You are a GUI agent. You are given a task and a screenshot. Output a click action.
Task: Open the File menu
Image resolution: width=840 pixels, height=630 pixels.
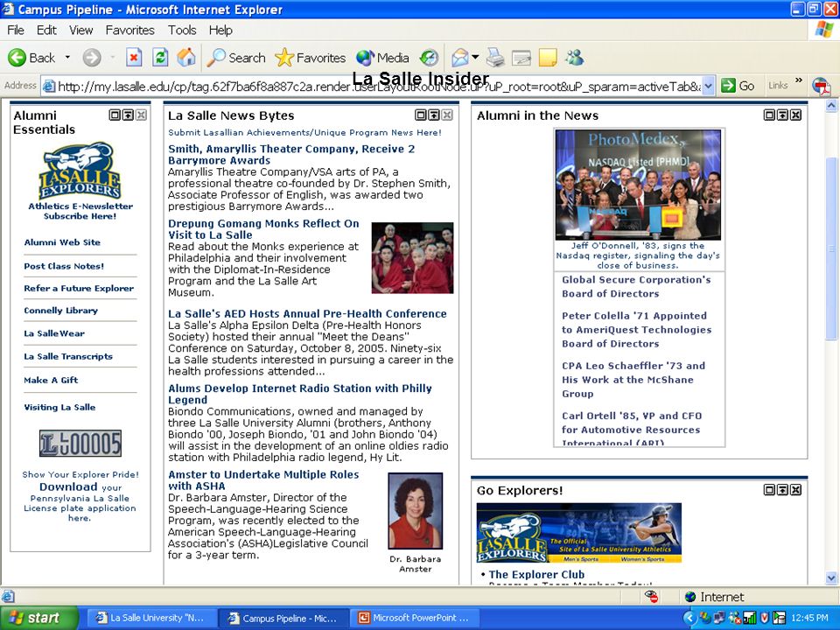[x=16, y=30]
